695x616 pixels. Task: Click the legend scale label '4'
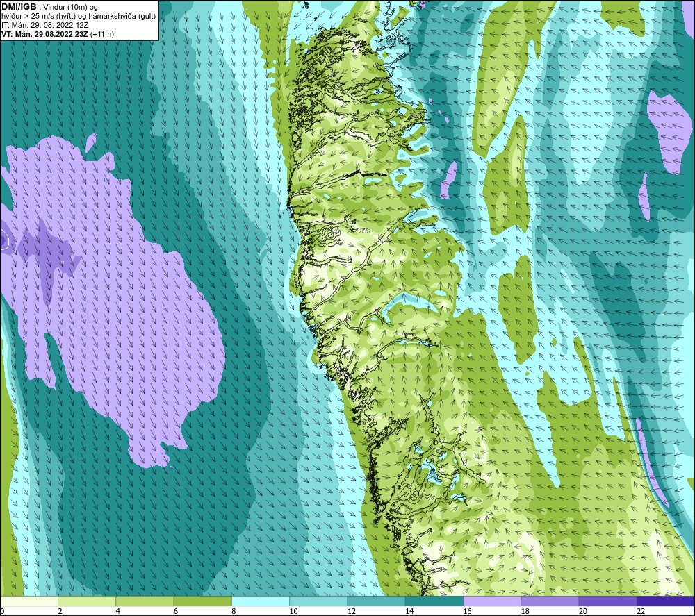click(x=117, y=612)
